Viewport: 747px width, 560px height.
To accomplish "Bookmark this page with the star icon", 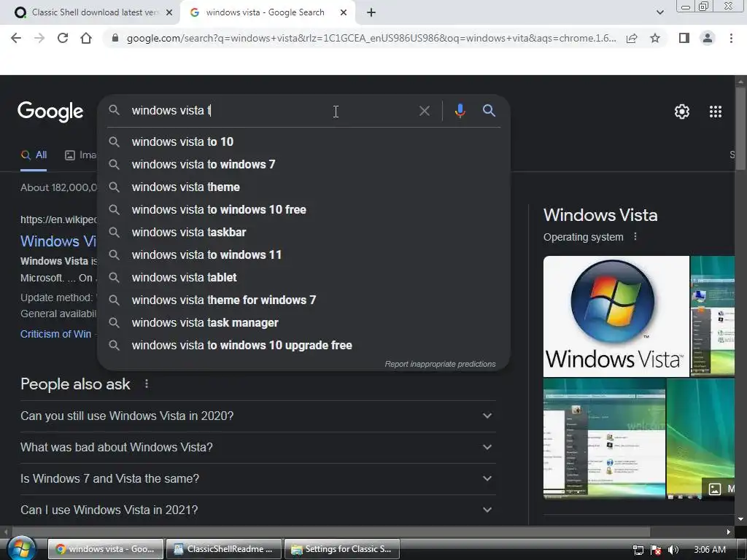I will (x=655, y=38).
